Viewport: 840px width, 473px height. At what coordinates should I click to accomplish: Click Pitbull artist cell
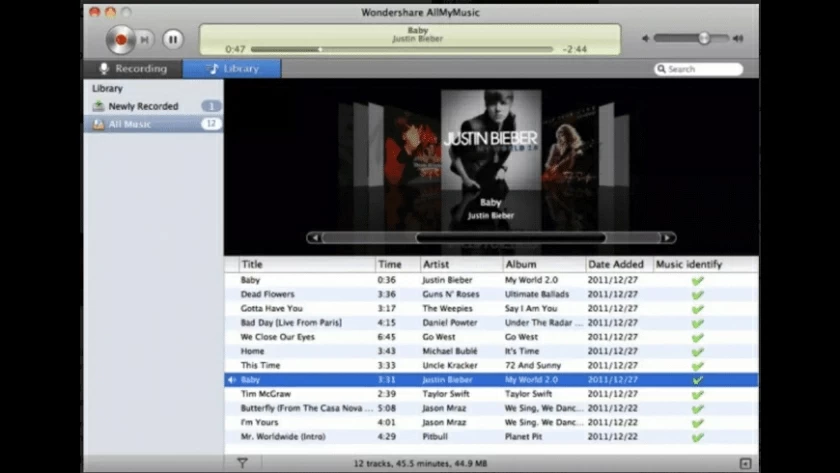(434, 437)
